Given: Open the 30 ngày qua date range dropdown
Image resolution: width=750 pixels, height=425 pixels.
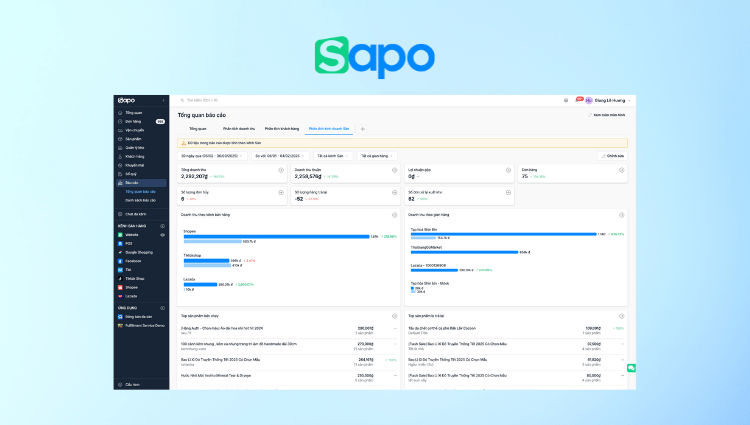Looking at the screenshot, I should [x=212, y=156].
